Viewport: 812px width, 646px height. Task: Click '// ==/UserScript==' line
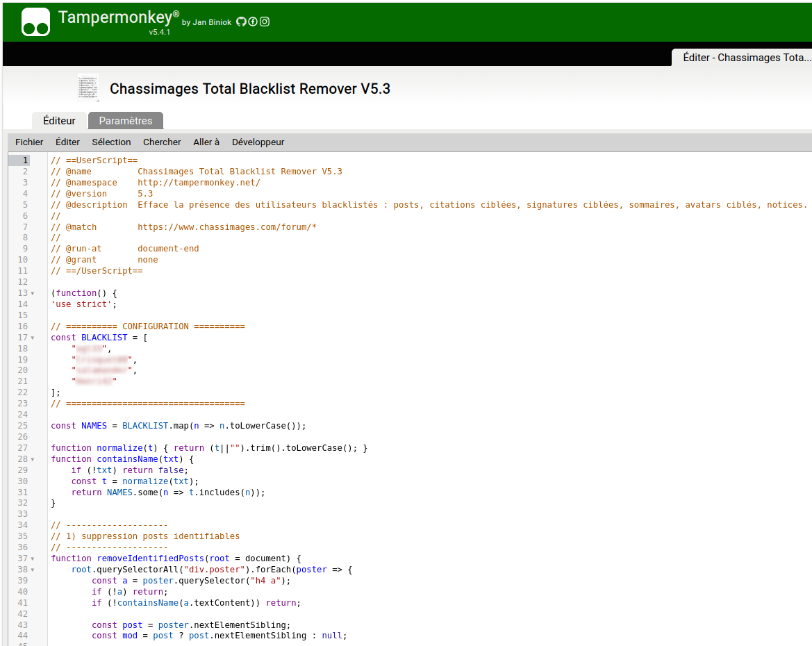pyautogui.click(x=97, y=271)
